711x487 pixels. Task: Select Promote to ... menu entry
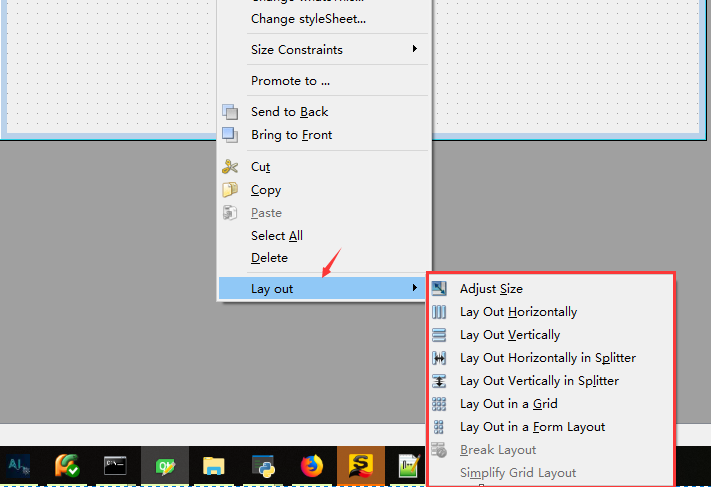coord(290,81)
